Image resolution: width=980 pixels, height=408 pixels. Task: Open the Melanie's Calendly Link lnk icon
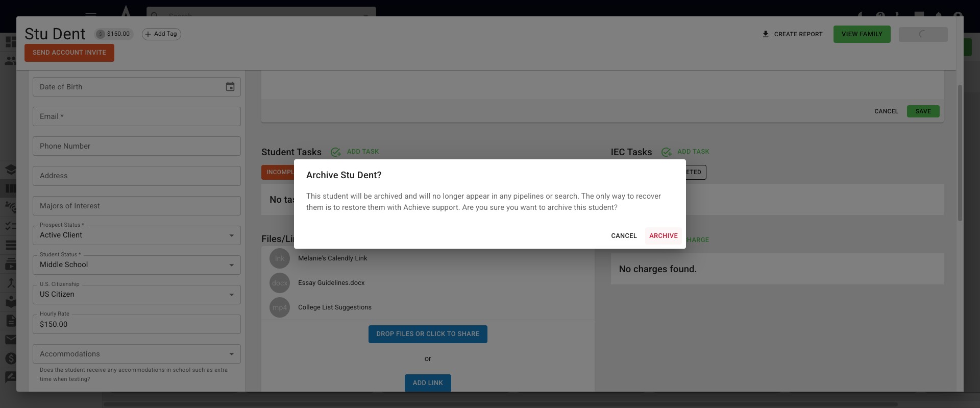(280, 258)
